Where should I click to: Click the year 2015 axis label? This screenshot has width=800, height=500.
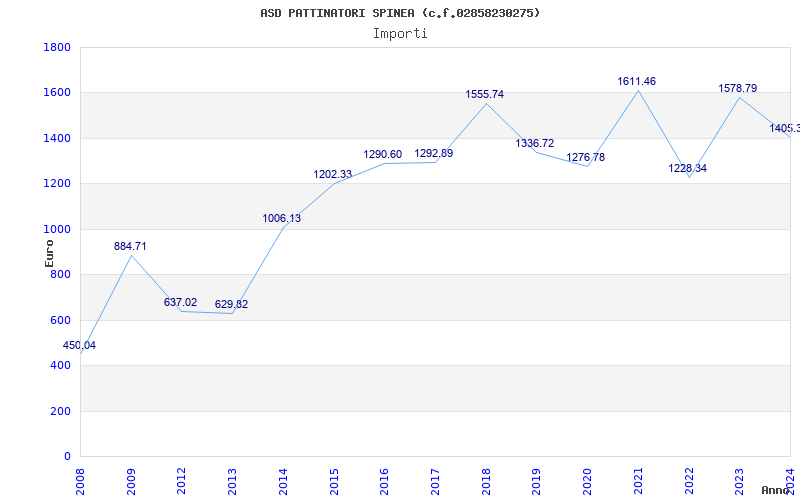click(x=334, y=481)
